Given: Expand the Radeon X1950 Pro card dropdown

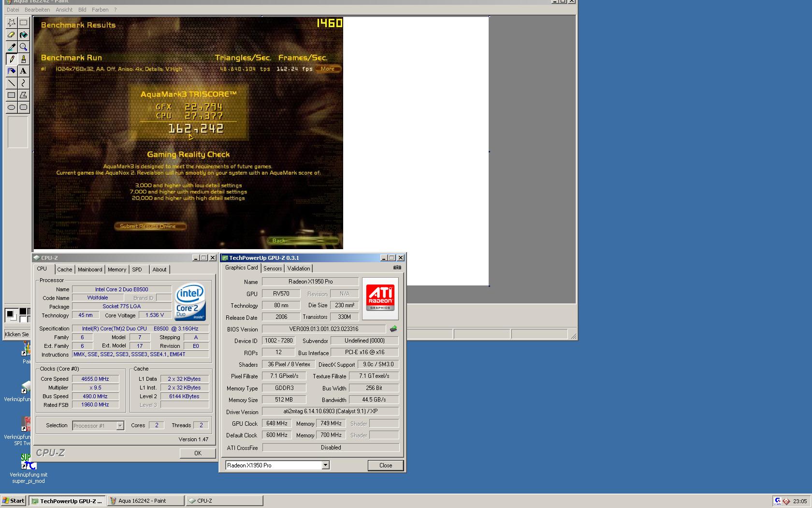Looking at the screenshot, I should coord(325,465).
